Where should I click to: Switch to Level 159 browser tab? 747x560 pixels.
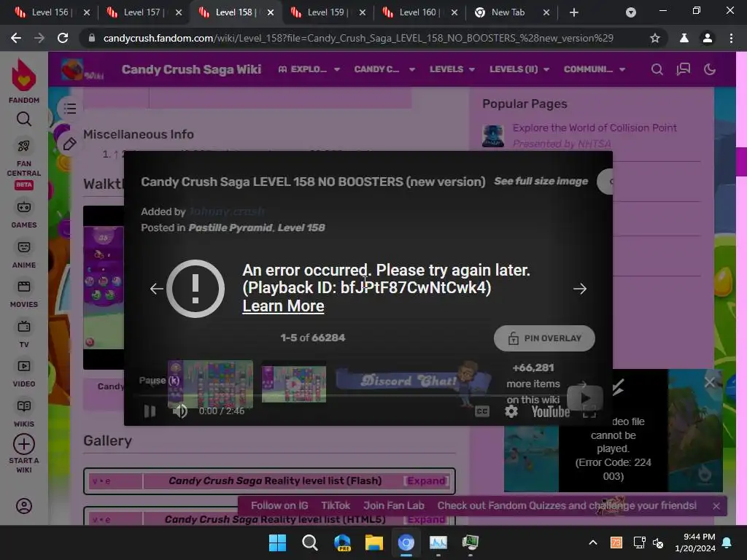click(325, 12)
